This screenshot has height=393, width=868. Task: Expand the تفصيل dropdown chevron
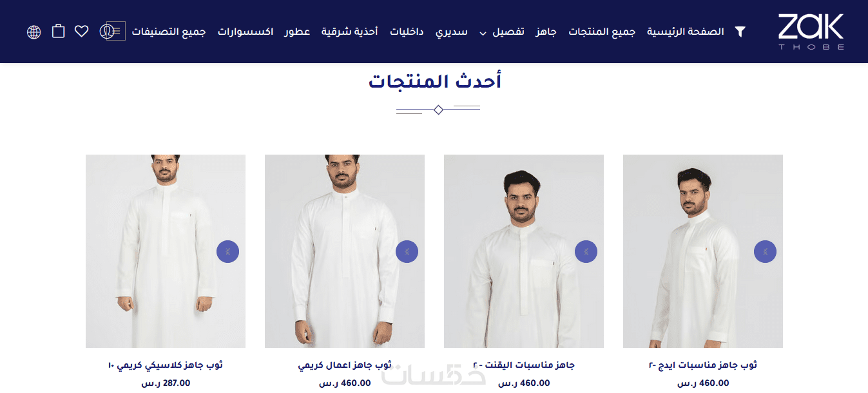coord(483,33)
